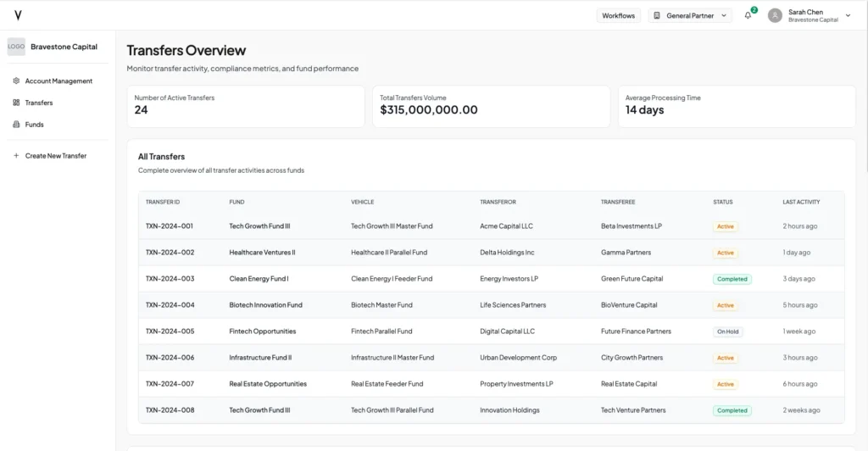Open the Workflows button
This screenshot has height=451, width=868.
(x=618, y=15)
